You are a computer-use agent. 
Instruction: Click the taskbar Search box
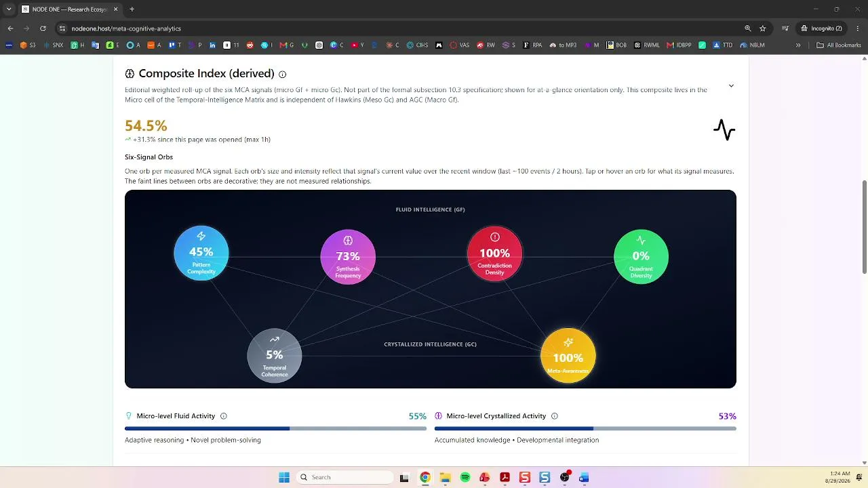(x=345, y=477)
